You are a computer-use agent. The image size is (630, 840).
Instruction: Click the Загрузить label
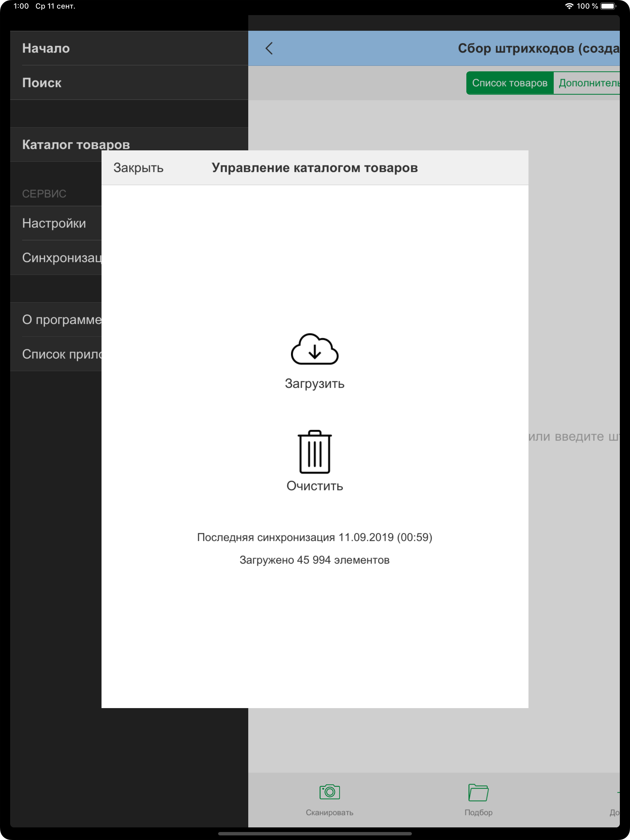pos(315,383)
